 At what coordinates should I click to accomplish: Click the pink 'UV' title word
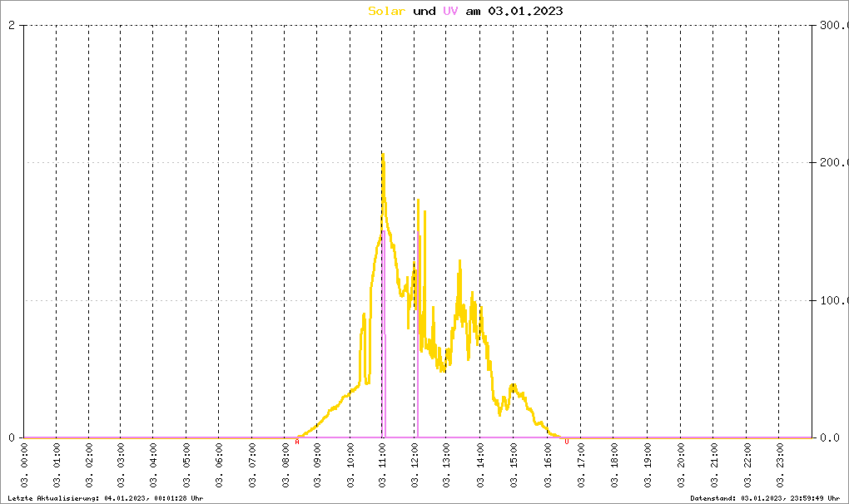(x=450, y=11)
